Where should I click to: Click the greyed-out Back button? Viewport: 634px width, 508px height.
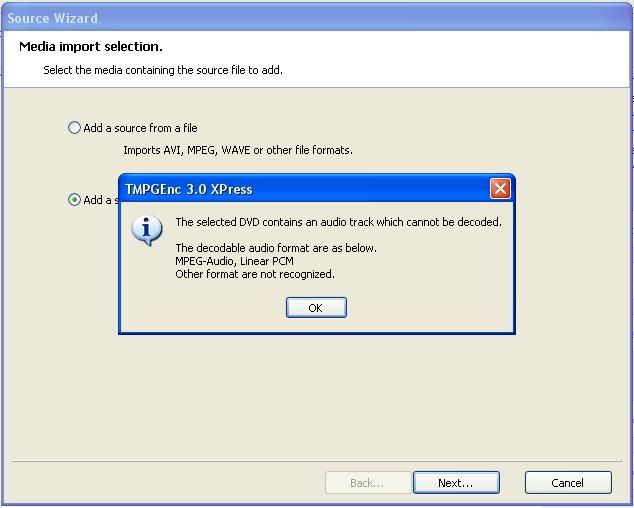pyautogui.click(x=368, y=483)
